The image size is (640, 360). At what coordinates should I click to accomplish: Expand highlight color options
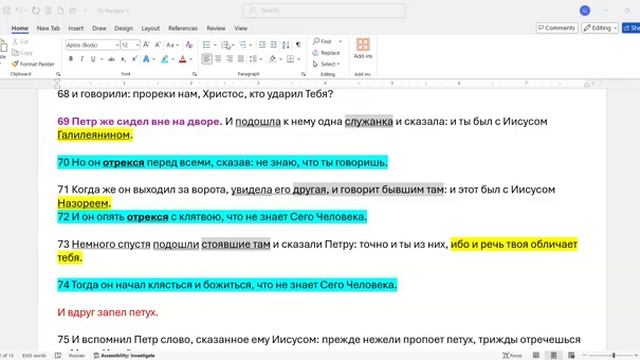point(173,59)
